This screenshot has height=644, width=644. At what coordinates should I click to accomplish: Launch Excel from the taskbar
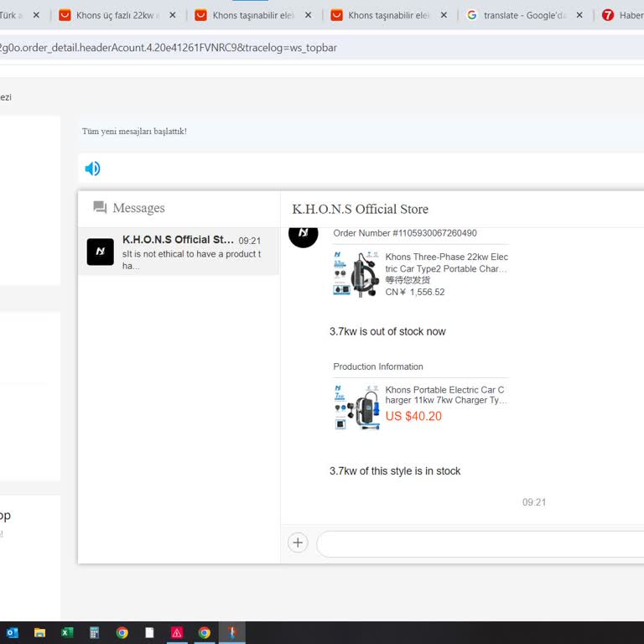[67, 633]
